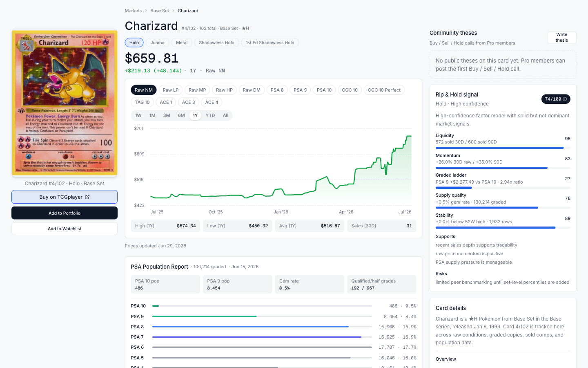Set the chart range to 3M
The width and height of the screenshot is (588, 368).
point(167,115)
